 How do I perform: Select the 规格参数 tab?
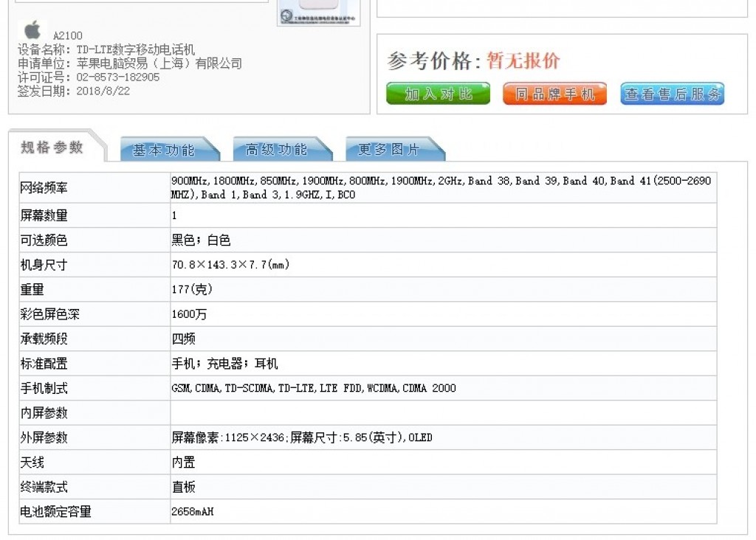[x=52, y=148]
